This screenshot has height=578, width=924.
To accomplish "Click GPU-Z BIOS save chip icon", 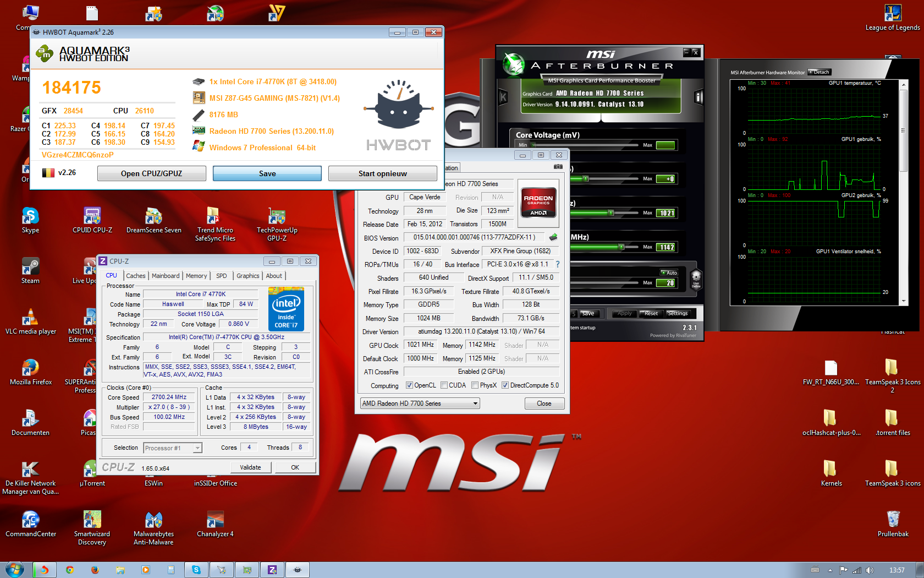I will click(x=553, y=237).
